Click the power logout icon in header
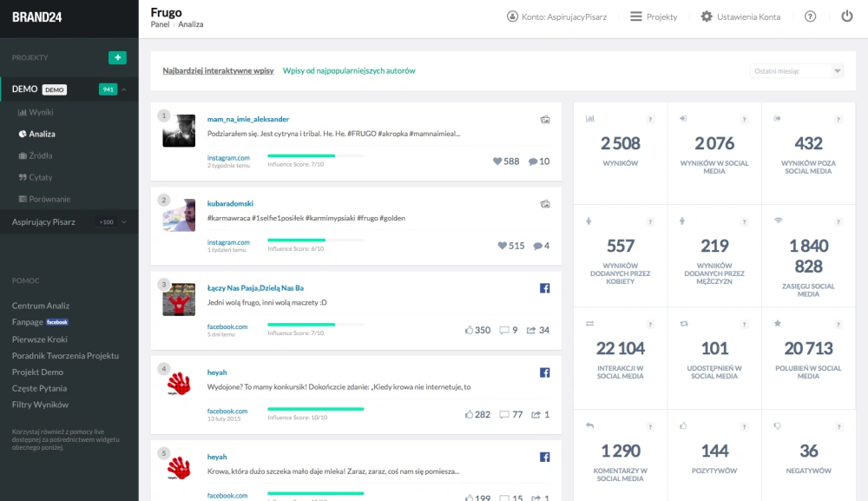 click(x=846, y=16)
